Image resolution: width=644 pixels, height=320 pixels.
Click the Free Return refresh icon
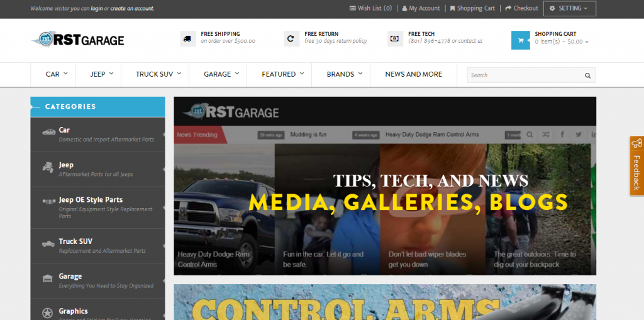pyautogui.click(x=291, y=38)
